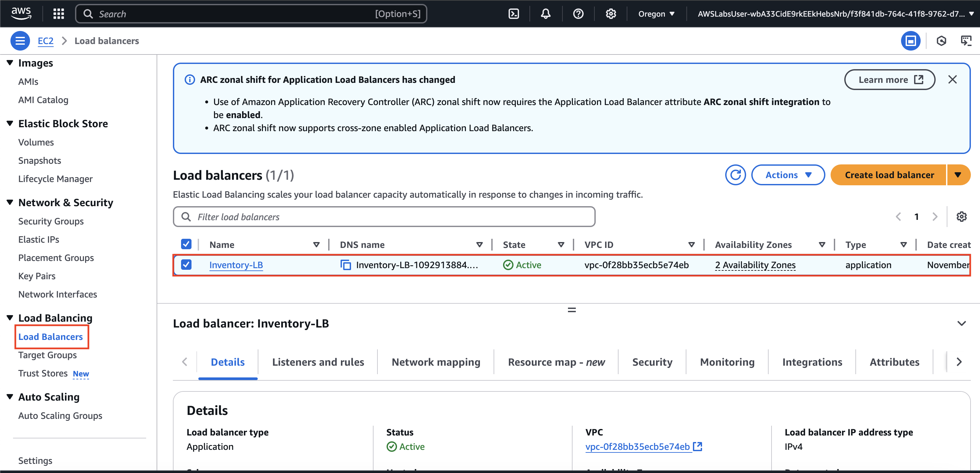Viewport: 980px width, 473px height.
Task: Open the Inventory-LB name link
Action: 236,265
